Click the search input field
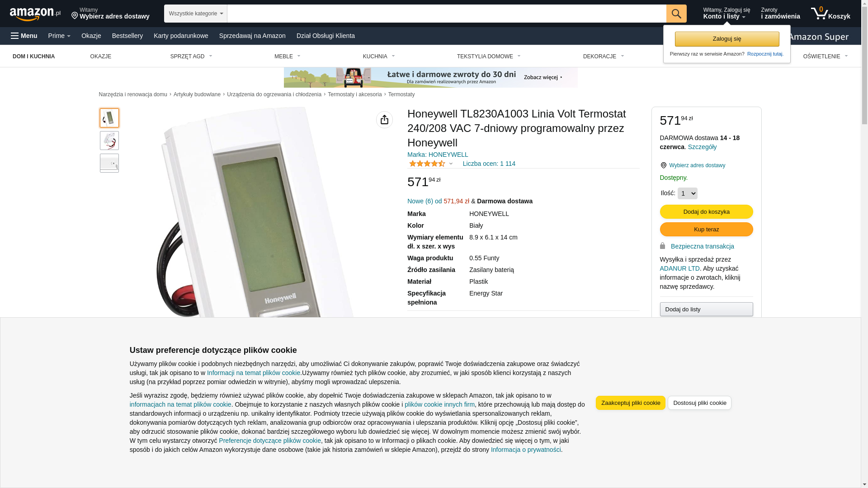 pos(446,14)
